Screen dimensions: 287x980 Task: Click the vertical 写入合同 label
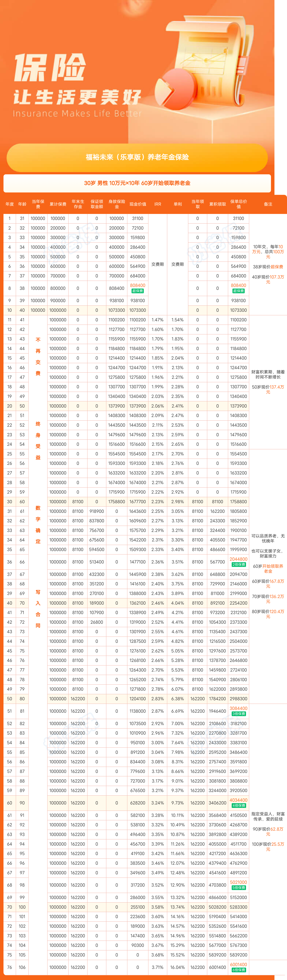(x=38, y=609)
